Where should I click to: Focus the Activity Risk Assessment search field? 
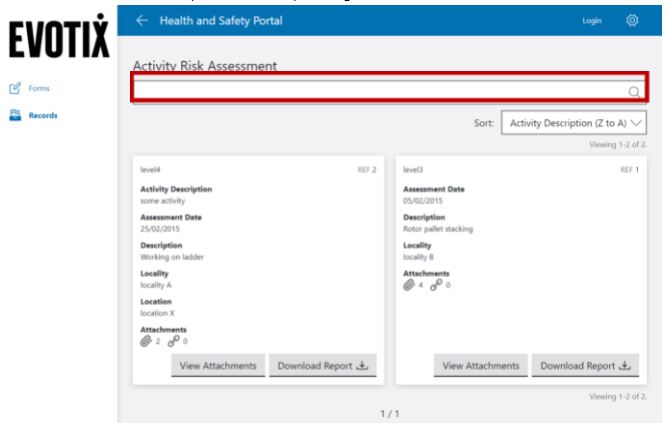380,90
